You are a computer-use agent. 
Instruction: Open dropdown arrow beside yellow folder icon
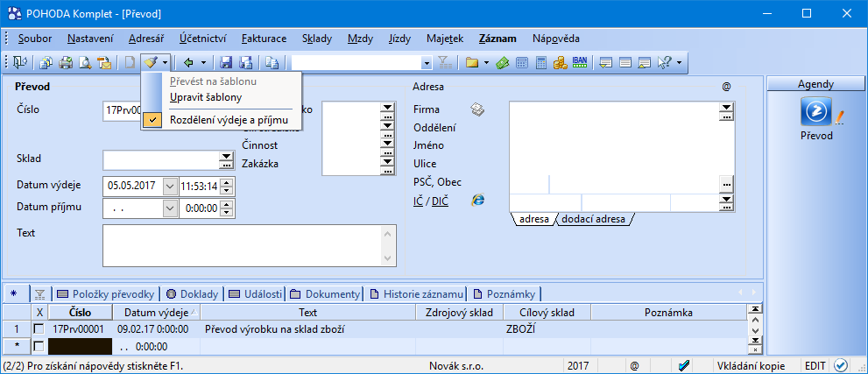coord(487,62)
